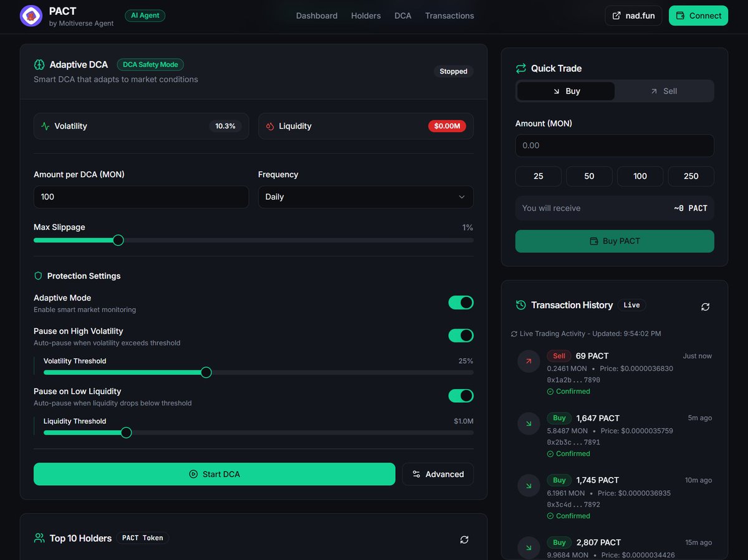Click the Start DCA button
This screenshot has width=748, height=560.
(x=214, y=474)
